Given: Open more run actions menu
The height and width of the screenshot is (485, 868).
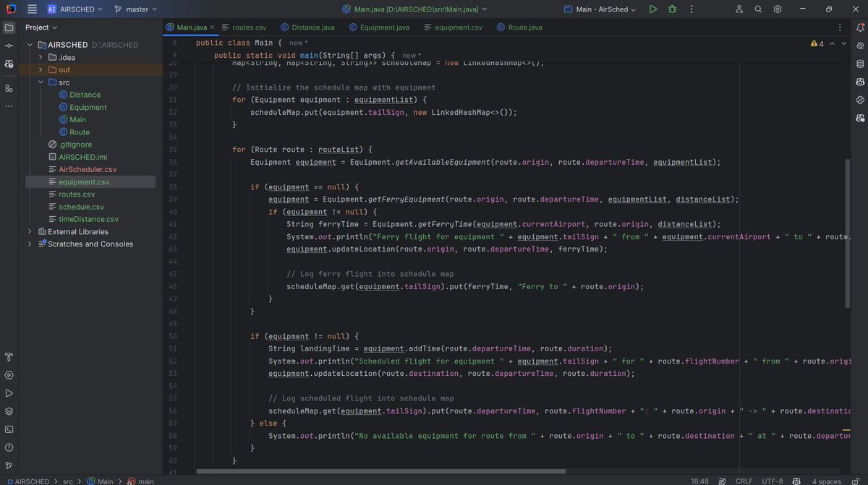Looking at the screenshot, I should pos(691,9).
